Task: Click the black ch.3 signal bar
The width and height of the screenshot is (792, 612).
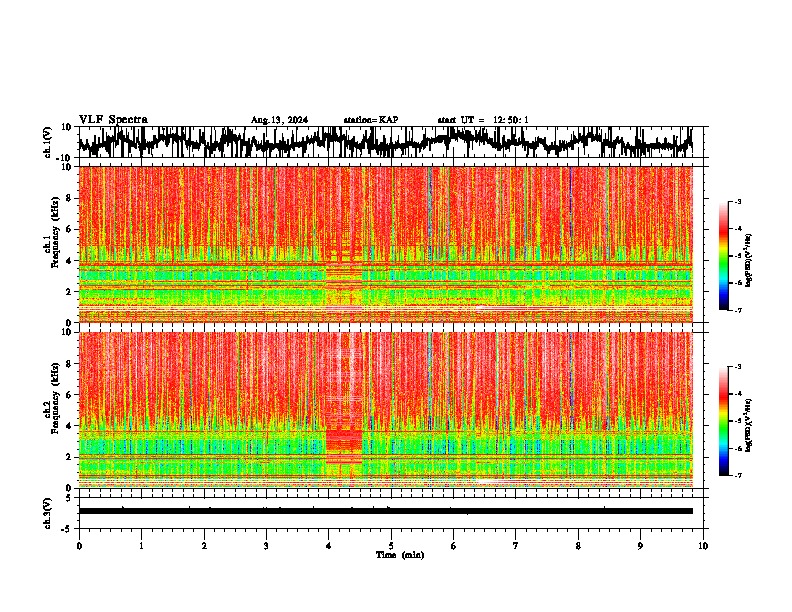Action: [385, 511]
